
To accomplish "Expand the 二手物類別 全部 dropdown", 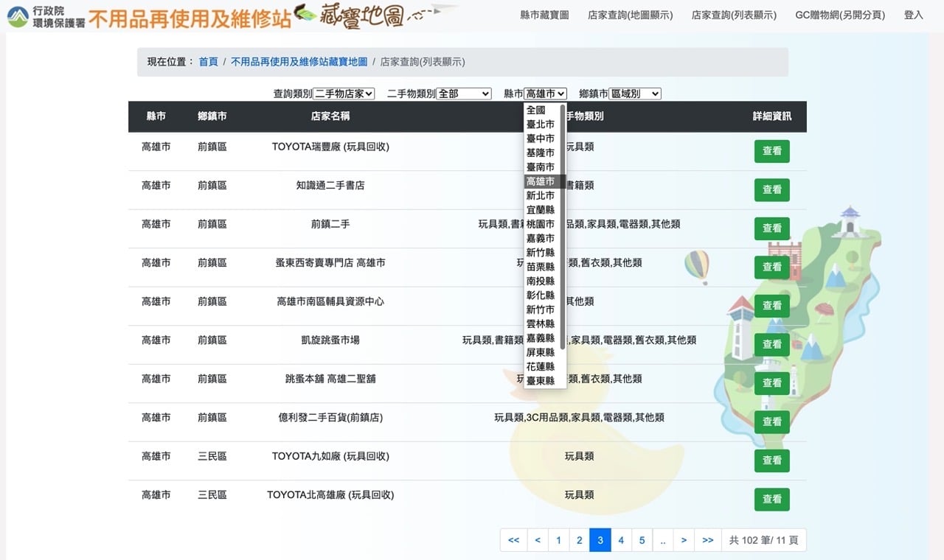I will tap(464, 94).
